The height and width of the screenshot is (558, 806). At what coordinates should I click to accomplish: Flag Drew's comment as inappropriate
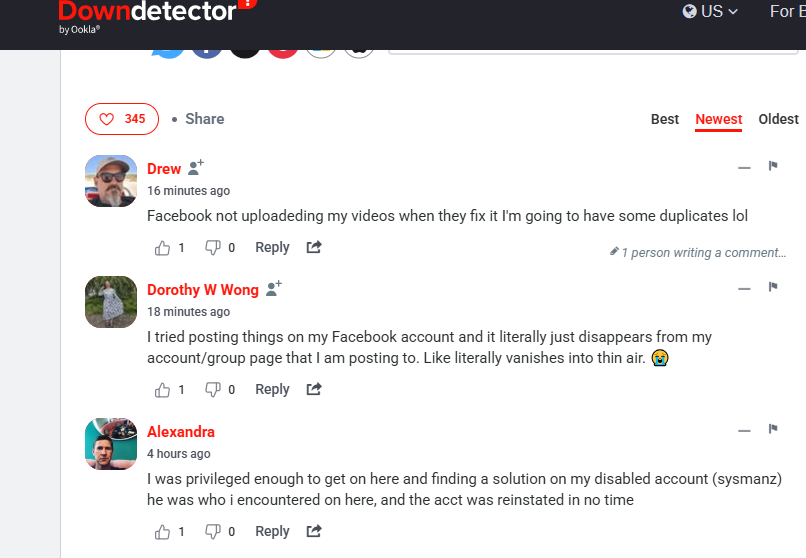773,165
